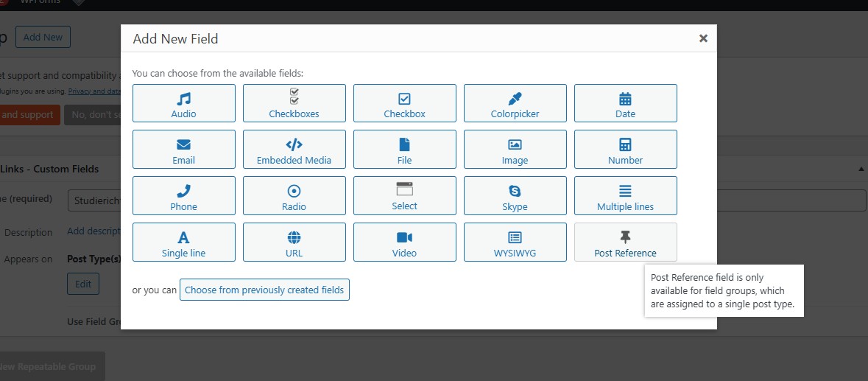This screenshot has width=868, height=381.
Task: Choose the Audio field type
Action: click(184, 103)
